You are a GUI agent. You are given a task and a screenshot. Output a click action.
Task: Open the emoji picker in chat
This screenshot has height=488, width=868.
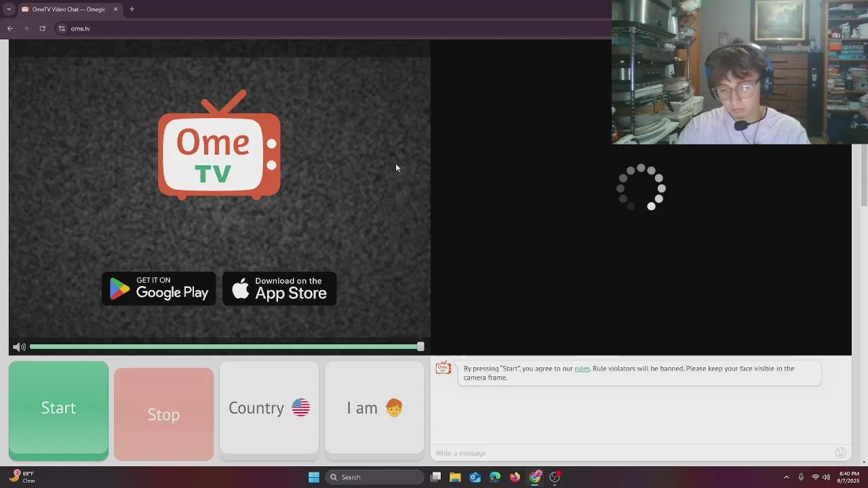[841, 453]
